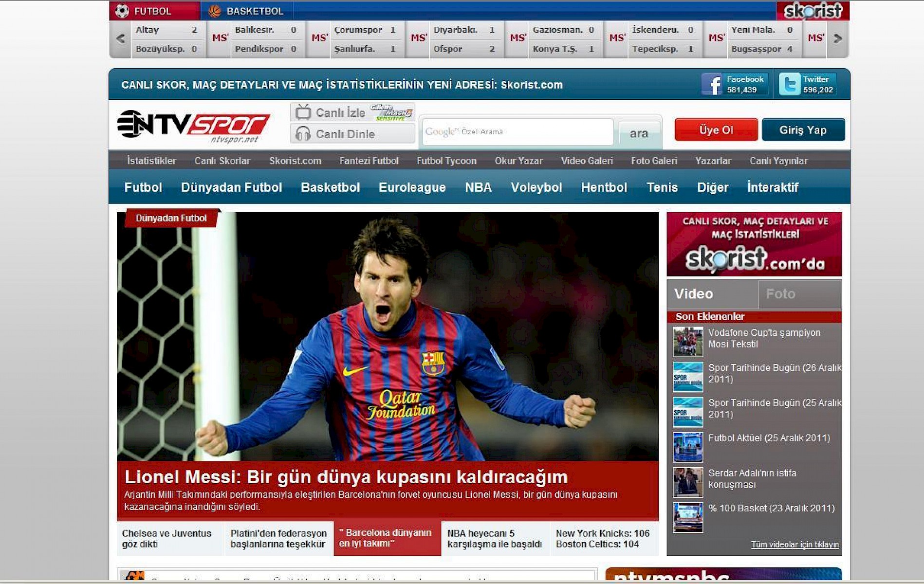Open the Canlı Skorlar link
924x584 pixels.
point(222,161)
